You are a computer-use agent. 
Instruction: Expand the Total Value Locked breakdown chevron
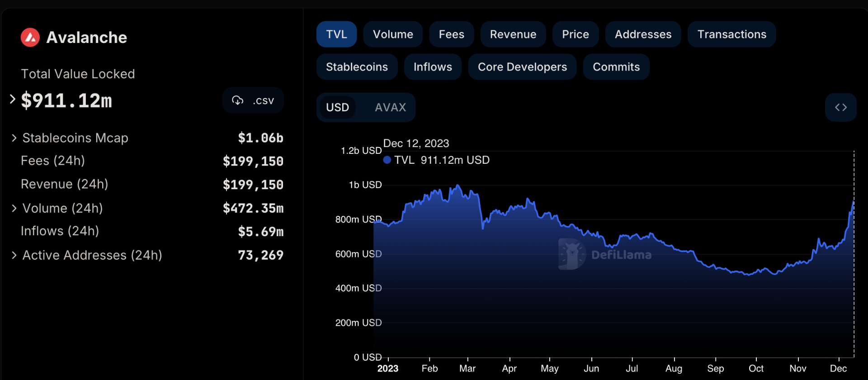(13, 99)
